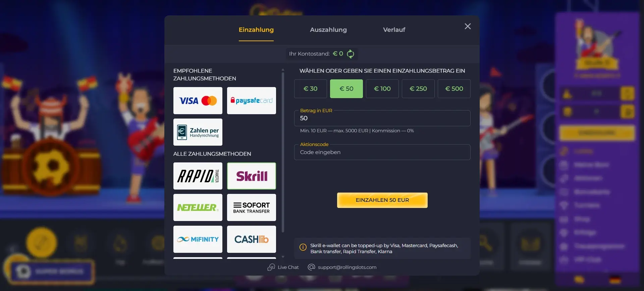Focus the Aktionscode input field
This screenshot has height=291, width=644.
click(x=382, y=152)
